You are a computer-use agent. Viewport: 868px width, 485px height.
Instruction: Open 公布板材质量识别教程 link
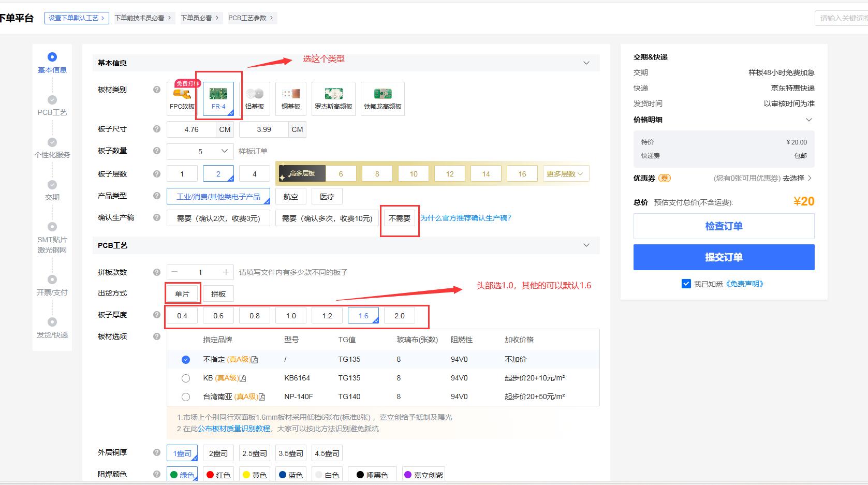[234, 429]
